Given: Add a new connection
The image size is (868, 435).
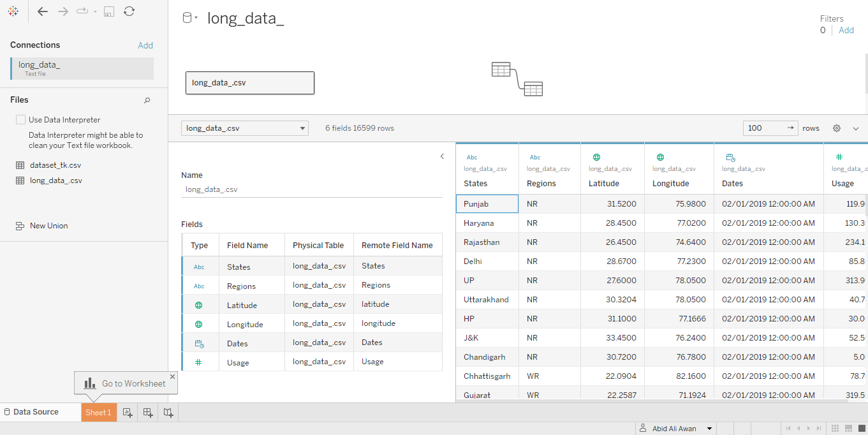Looking at the screenshot, I should [x=145, y=45].
